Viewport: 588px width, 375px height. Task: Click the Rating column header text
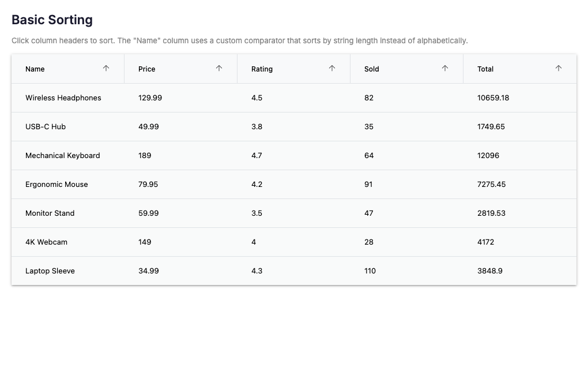coord(262,69)
